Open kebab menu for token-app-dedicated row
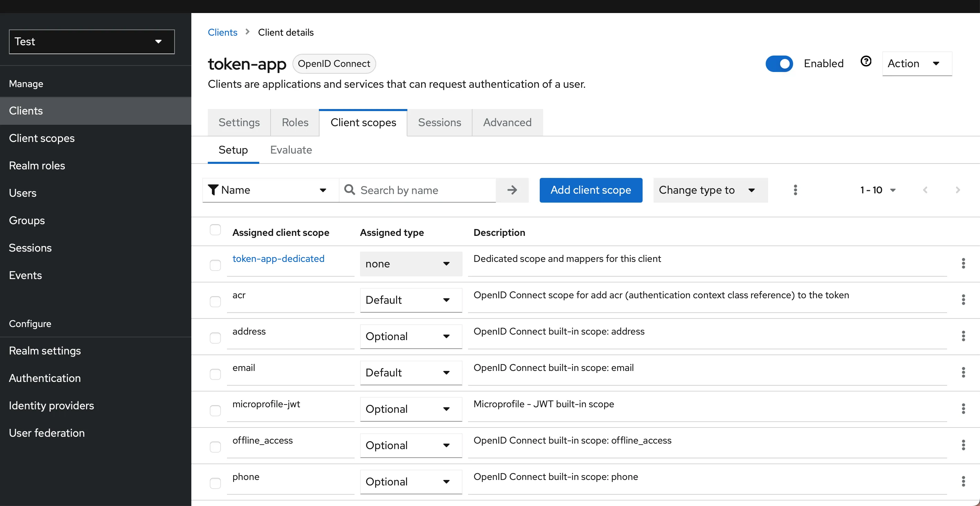The width and height of the screenshot is (980, 506). (x=963, y=263)
